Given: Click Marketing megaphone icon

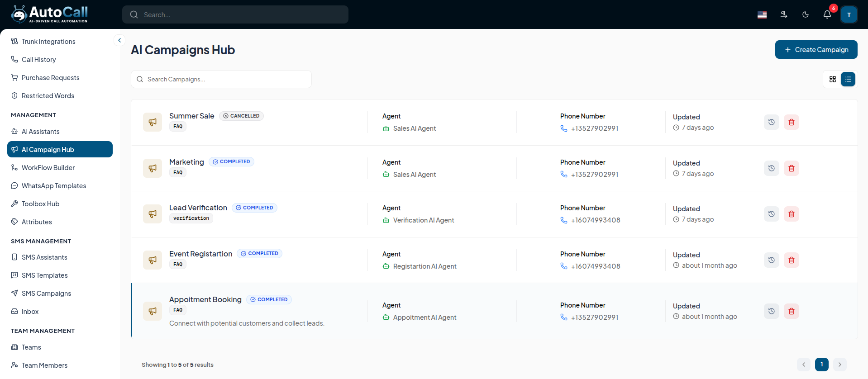Looking at the screenshot, I should coord(153,168).
